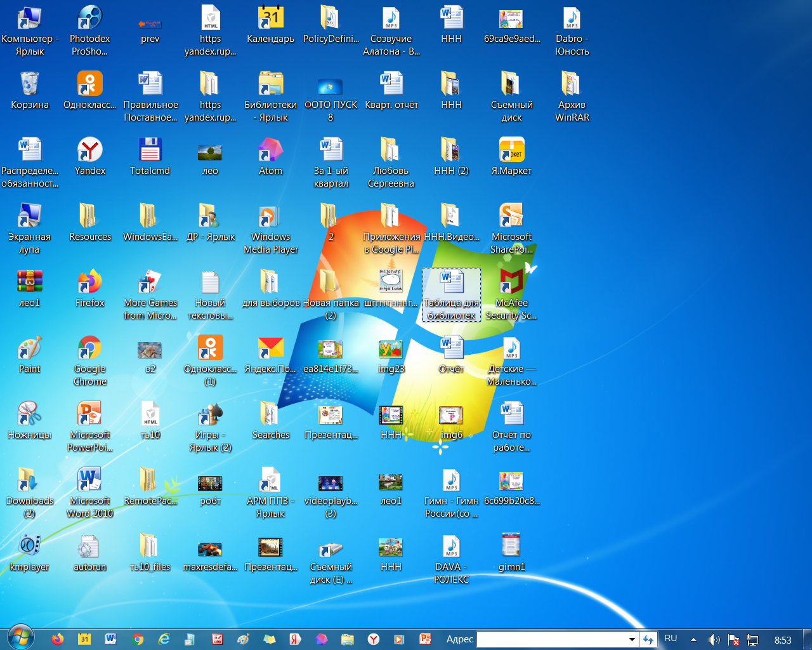This screenshot has height=650, width=812.
Task: Open the Action Center flag tray icon
Action: click(733, 639)
